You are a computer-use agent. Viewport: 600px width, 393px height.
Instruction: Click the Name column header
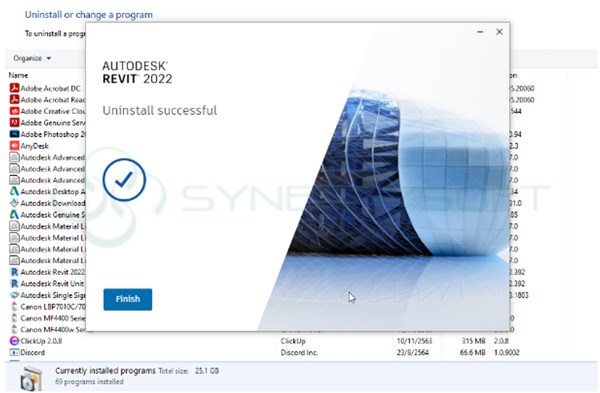[18, 75]
